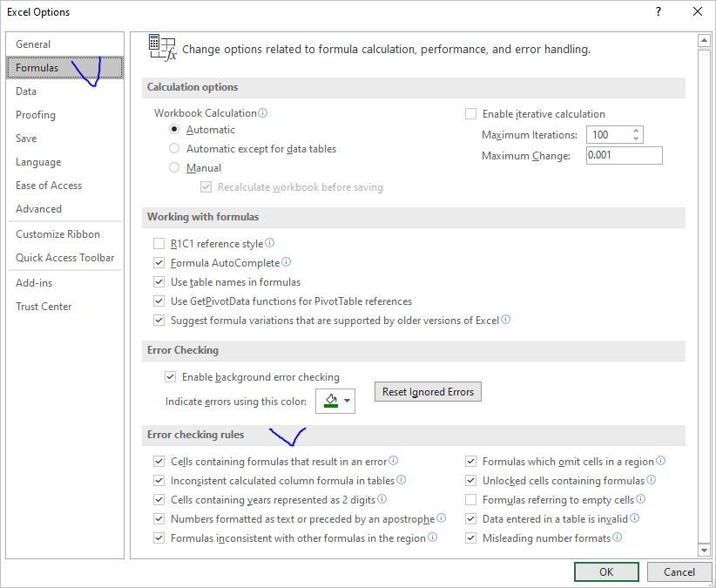This screenshot has width=716, height=588.
Task: Increase Maximum Iterations with up arrow
Action: [636, 132]
